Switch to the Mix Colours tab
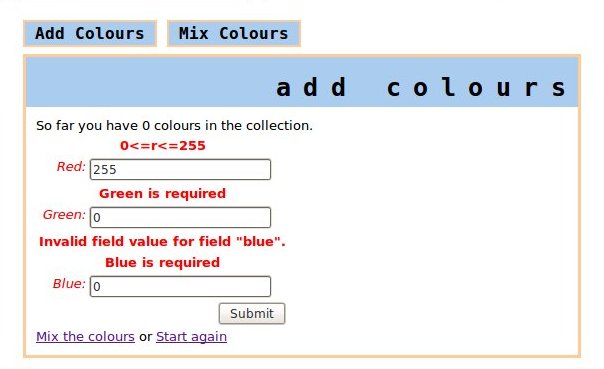The image size is (604, 369). click(233, 34)
